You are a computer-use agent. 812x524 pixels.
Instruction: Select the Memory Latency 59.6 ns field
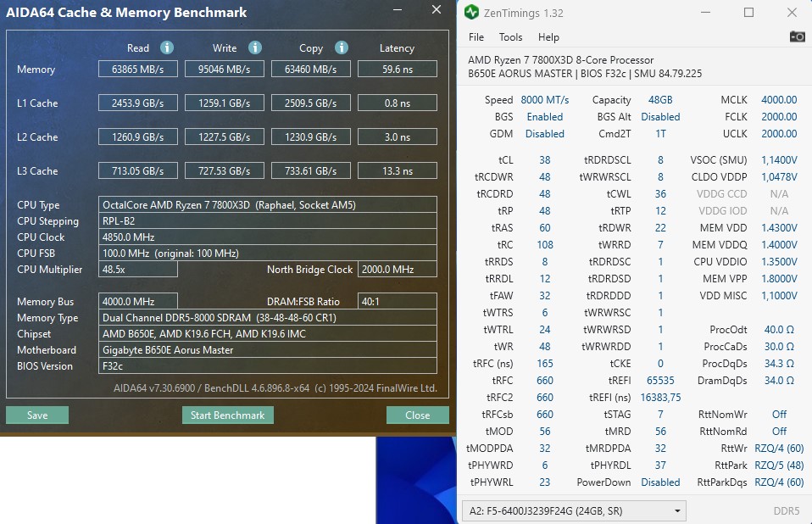398,69
